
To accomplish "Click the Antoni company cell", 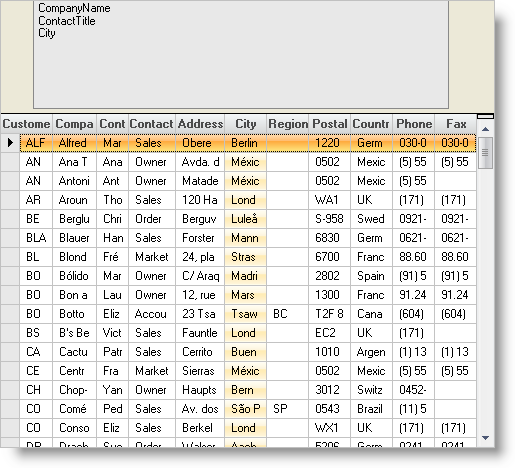I will (x=74, y=181).
